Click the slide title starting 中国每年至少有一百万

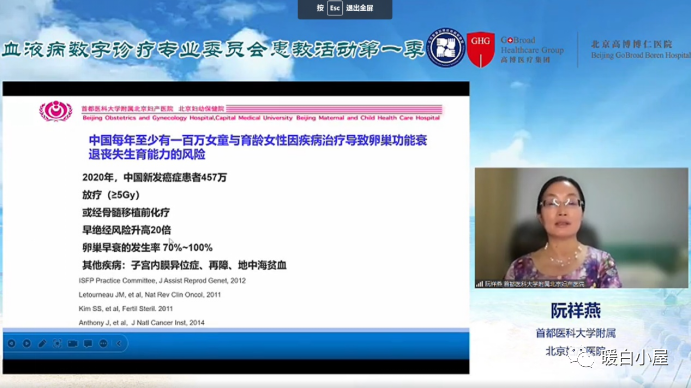pos(258,147)
